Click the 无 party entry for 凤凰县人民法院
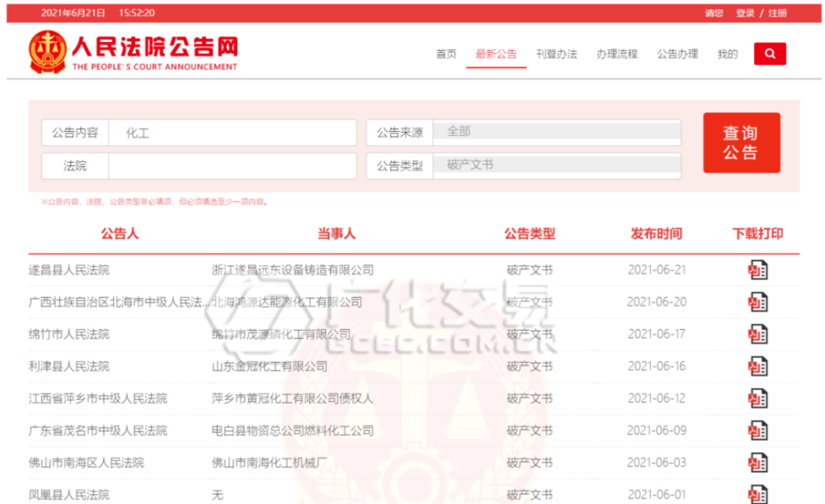The width and height of the screenshot is (825, 504). pos(217,495)
